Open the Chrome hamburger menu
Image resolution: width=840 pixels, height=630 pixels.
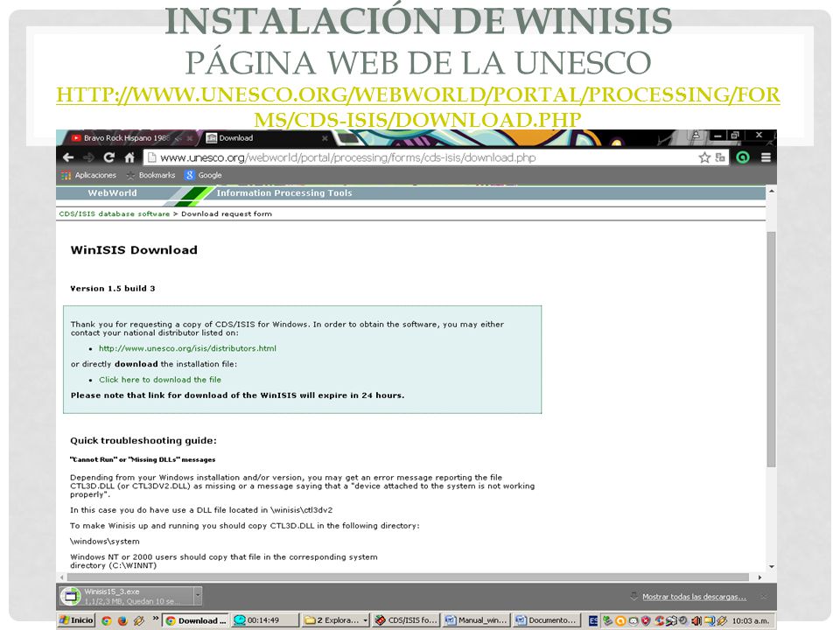point(766,157)
